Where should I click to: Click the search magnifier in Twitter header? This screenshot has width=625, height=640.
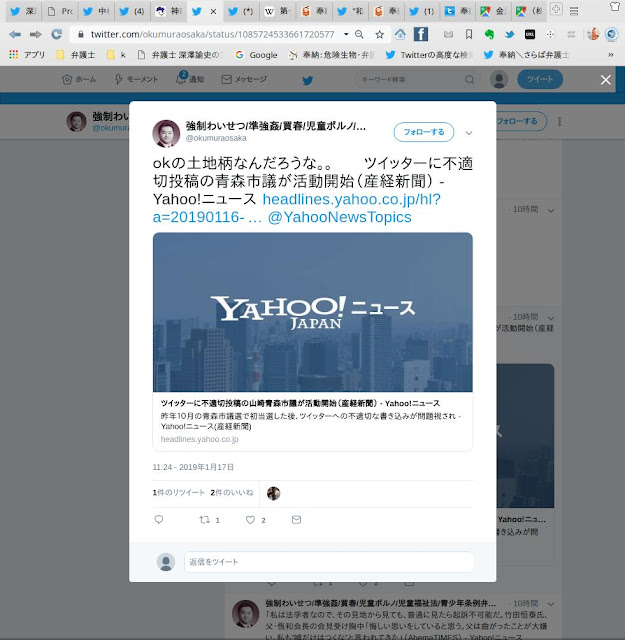point(469,80)
